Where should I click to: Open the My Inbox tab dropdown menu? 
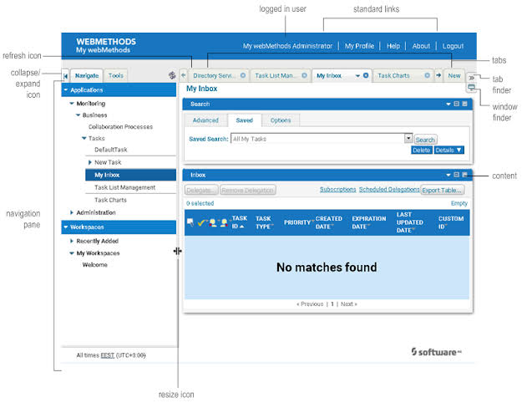tap(357, 76)
